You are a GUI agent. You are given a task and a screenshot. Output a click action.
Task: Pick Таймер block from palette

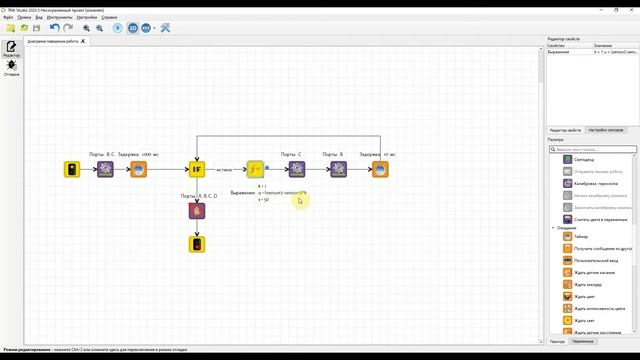pyautogui.click(x=576, y=237)
